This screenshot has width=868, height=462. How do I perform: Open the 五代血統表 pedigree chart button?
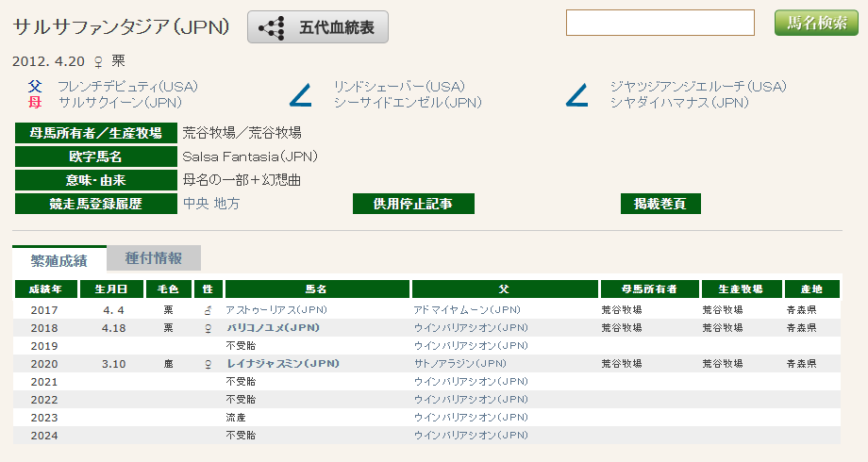coord(336,27)
